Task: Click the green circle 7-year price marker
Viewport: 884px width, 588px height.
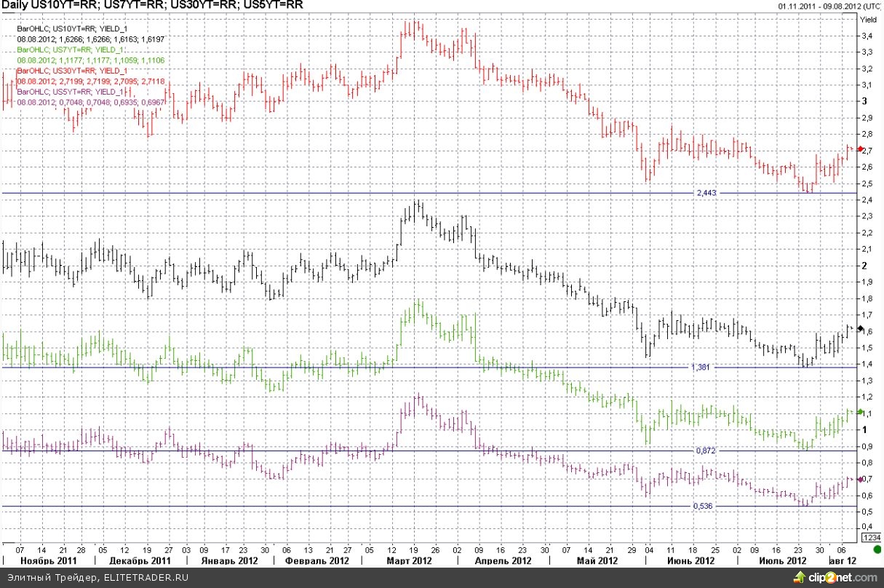Action: click(860, 412)
